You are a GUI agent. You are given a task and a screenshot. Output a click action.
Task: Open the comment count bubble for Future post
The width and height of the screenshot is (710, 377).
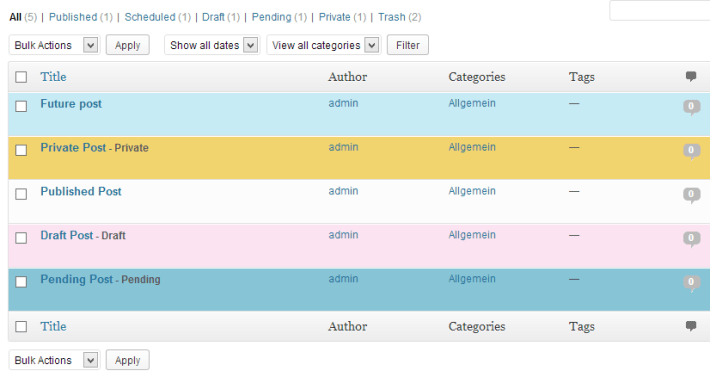click(691, 107)
